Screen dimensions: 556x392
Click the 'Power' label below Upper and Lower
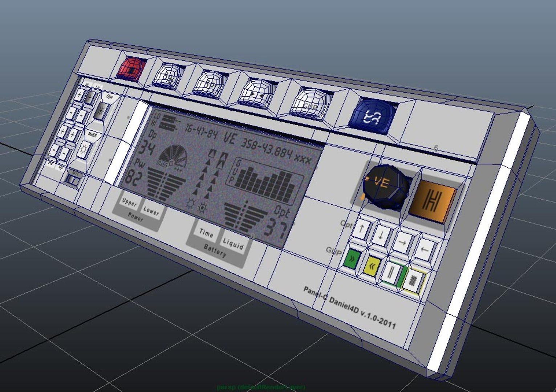[135, 217]
